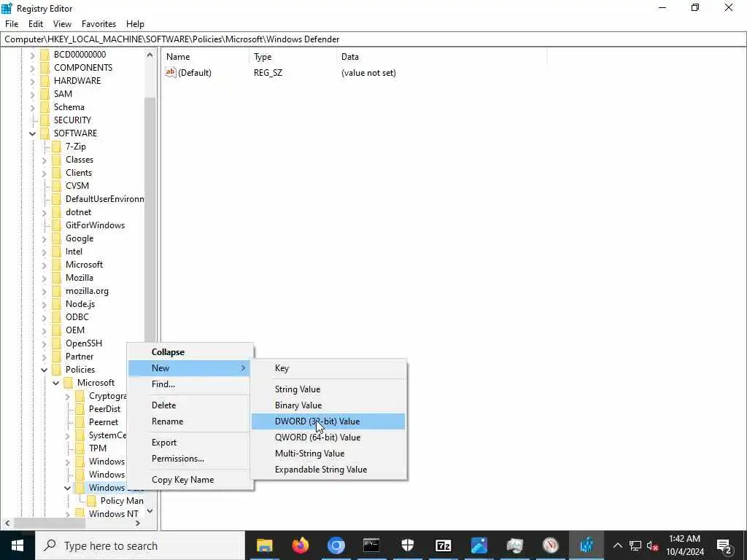This screenshot has height=560, width=747.
Task: Choose QWORD (64-bit) Value
Action: 328,437
